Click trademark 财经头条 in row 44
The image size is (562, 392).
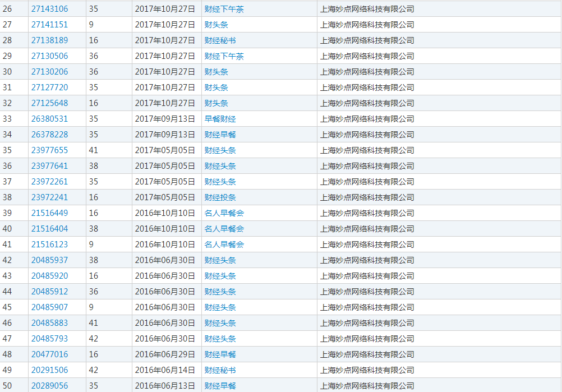(x=220, y=292)
